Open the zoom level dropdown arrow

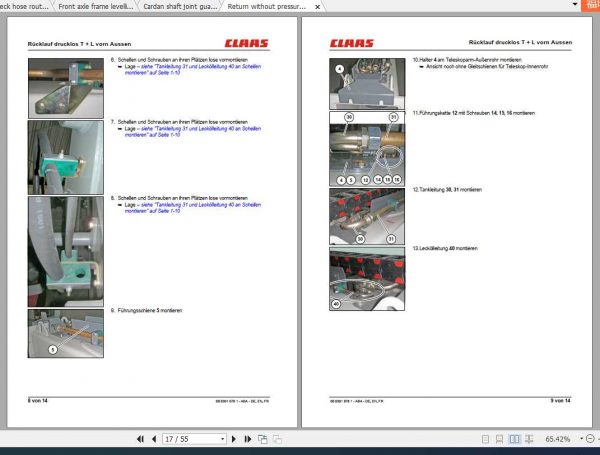[x=582, y=439]
